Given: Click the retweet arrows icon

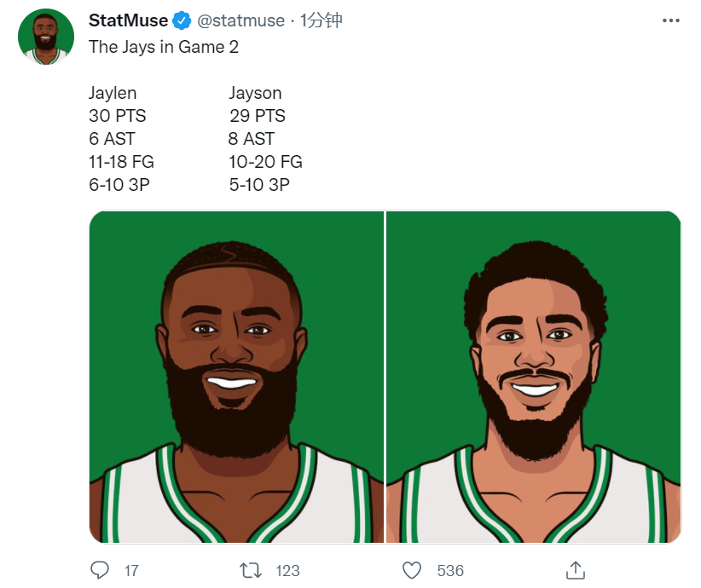Looking at the screenshot, I should (x=250, y=571).
